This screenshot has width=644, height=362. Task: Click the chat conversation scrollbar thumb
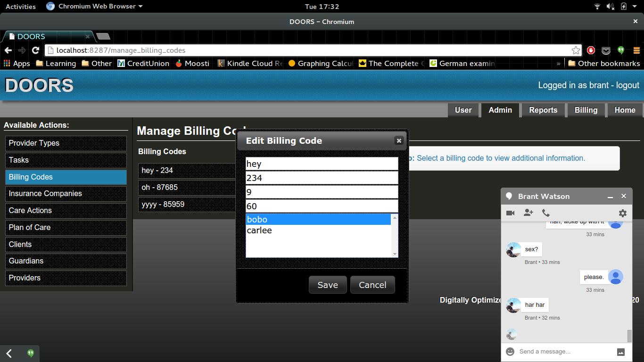tap(629, 336)
